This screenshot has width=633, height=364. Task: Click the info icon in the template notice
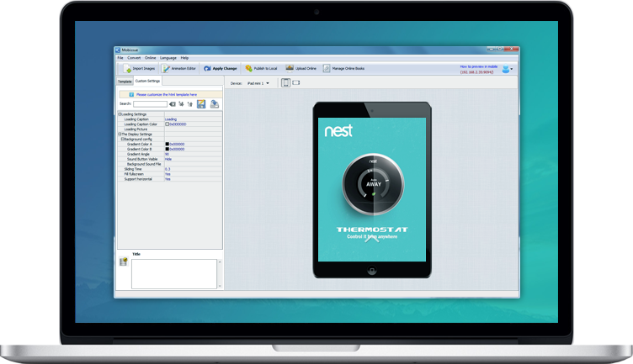(x=131, y=94)
